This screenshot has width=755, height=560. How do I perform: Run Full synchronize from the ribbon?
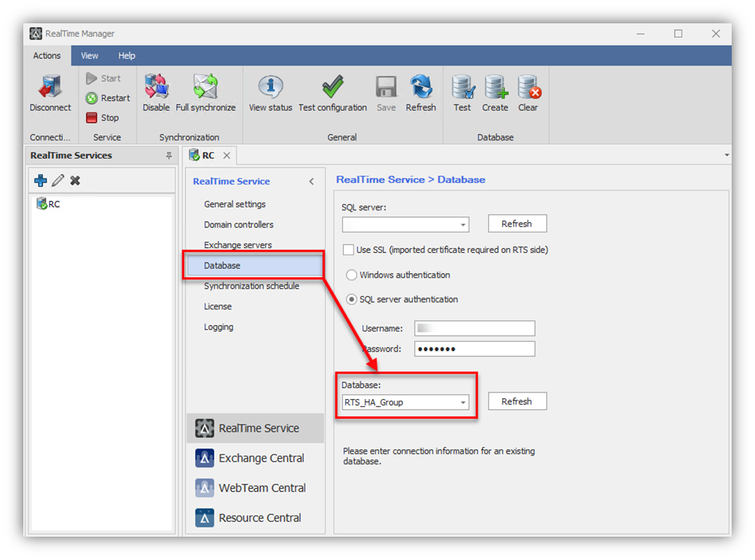pos(205,93)
